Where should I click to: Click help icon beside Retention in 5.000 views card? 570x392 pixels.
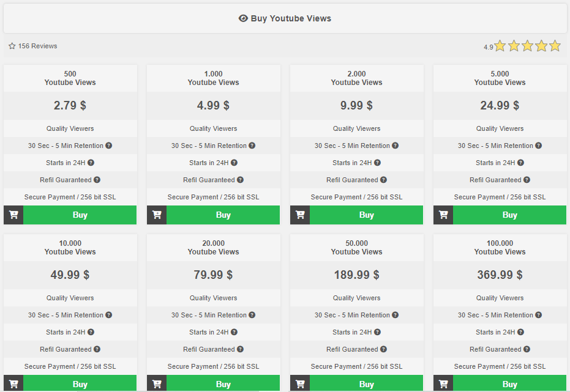[539, 146]
